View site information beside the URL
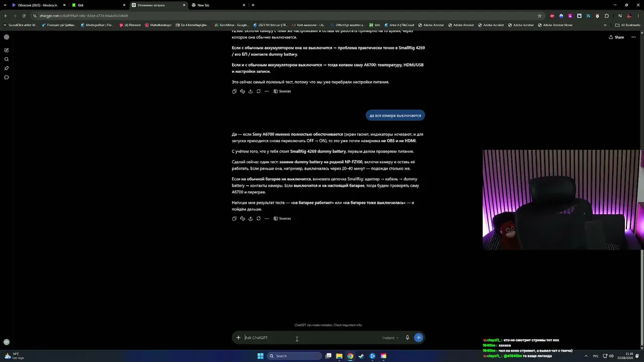The image size is (644, 362). [x=35, y=16]
